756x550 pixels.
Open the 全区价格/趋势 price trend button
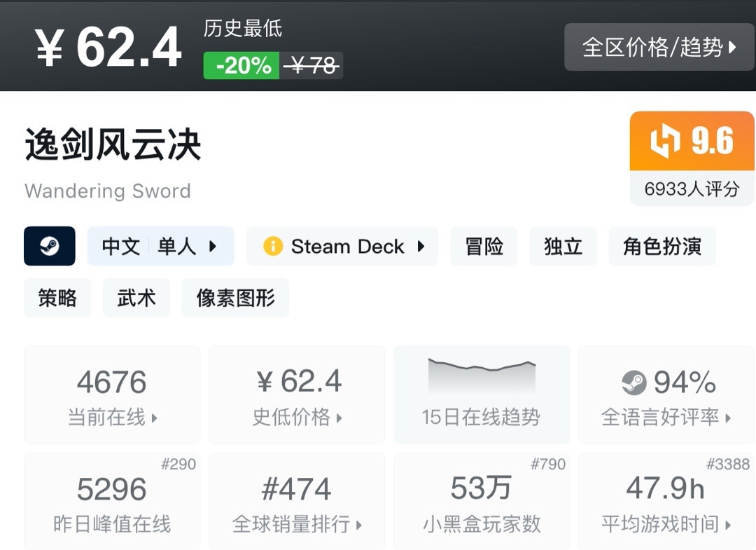coord(659,47)
